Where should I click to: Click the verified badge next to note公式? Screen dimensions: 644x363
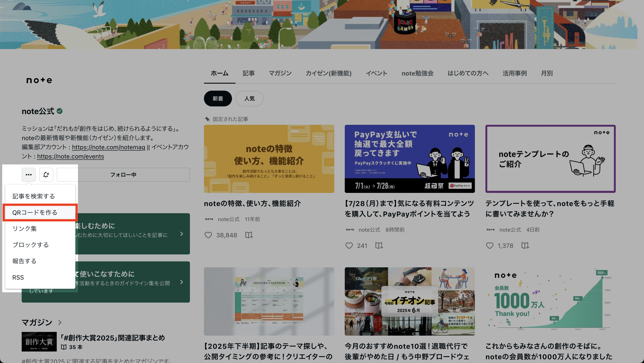60,111
